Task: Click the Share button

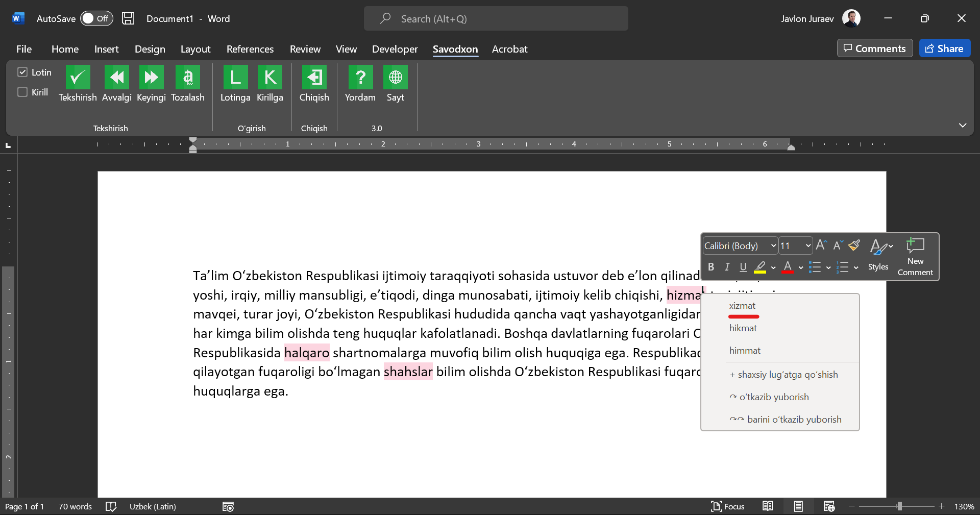Action: (944, 48)
